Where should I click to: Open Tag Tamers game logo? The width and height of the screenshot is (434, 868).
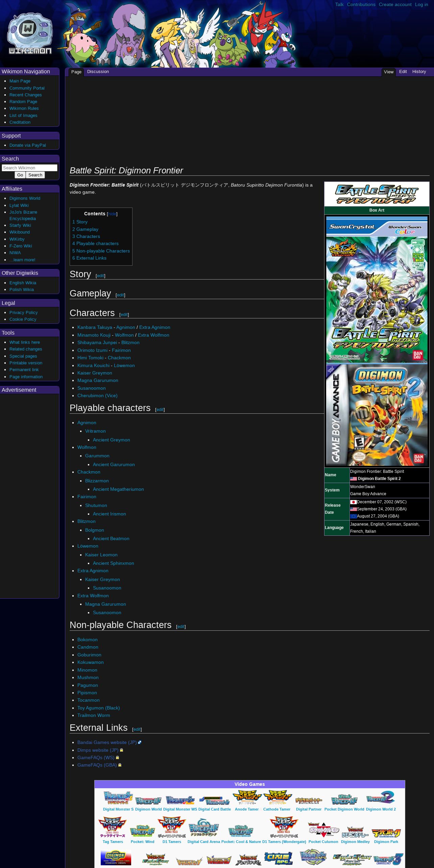pyautogui.click(x=113, y=827)
